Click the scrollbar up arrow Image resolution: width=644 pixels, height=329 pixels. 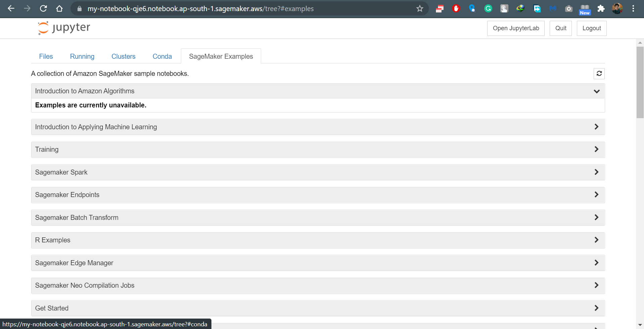tap(640, 43)
